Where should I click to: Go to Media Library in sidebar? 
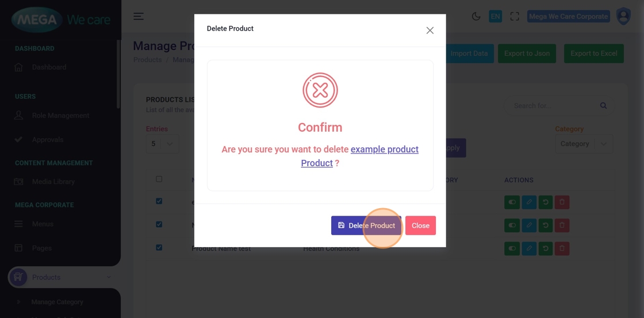tap(53, 182)
